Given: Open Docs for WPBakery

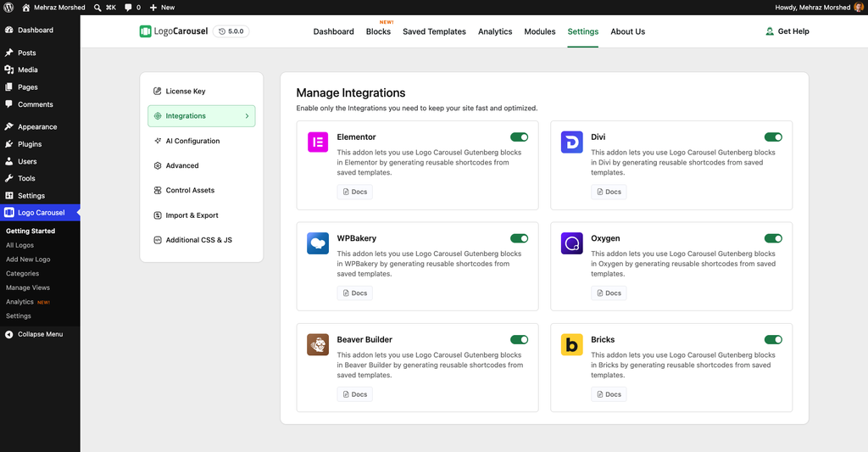Looking at the screenshot, I should [x=355, y=293].
